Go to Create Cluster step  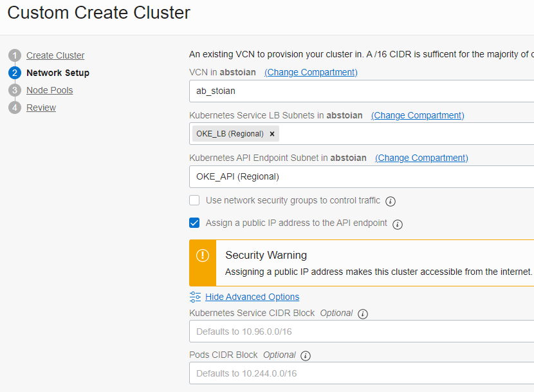[55, 56]
